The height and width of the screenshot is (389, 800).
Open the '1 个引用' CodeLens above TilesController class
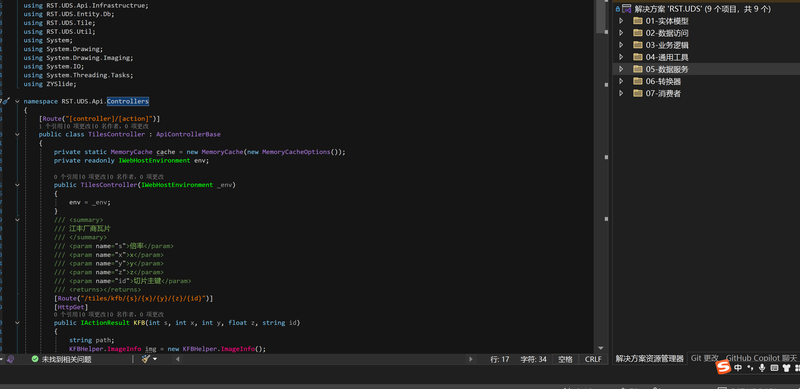pyautogui.click(x=51, y=126)
